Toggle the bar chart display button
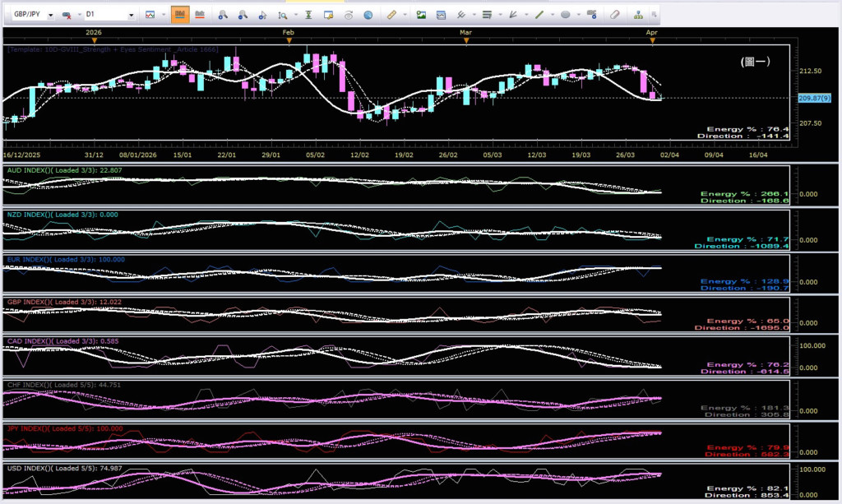Viewport: 842px width, 504px height. [x=200, y=15]
